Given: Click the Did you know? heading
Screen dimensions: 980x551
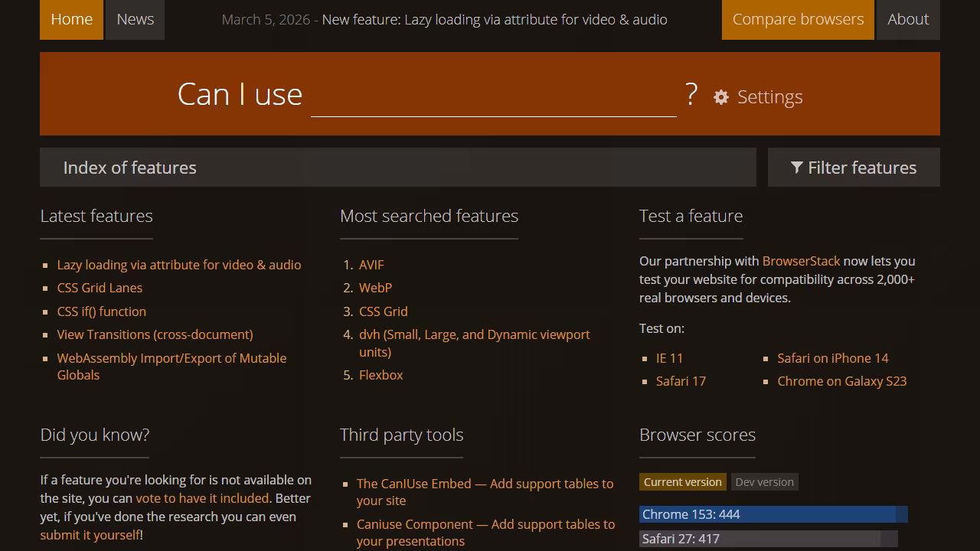Looking at the screenshot, I should [x=95, y=435].
